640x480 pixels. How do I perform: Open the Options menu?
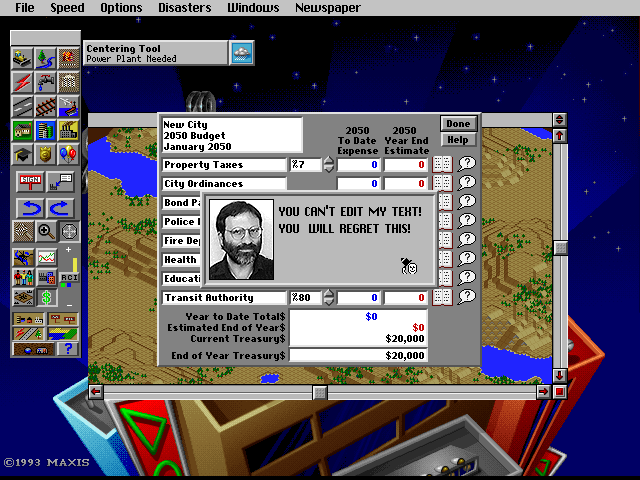[x=121, y=8]
